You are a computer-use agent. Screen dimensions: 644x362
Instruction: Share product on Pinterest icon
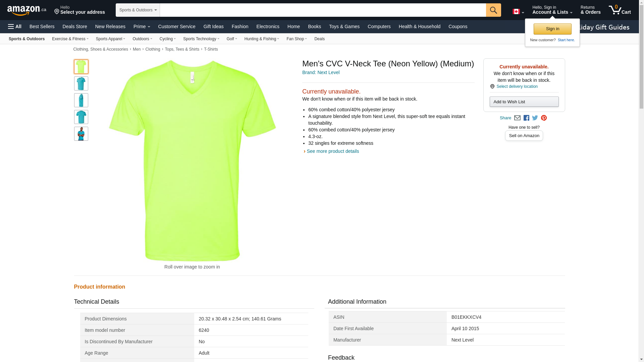[x=544, y=118]
